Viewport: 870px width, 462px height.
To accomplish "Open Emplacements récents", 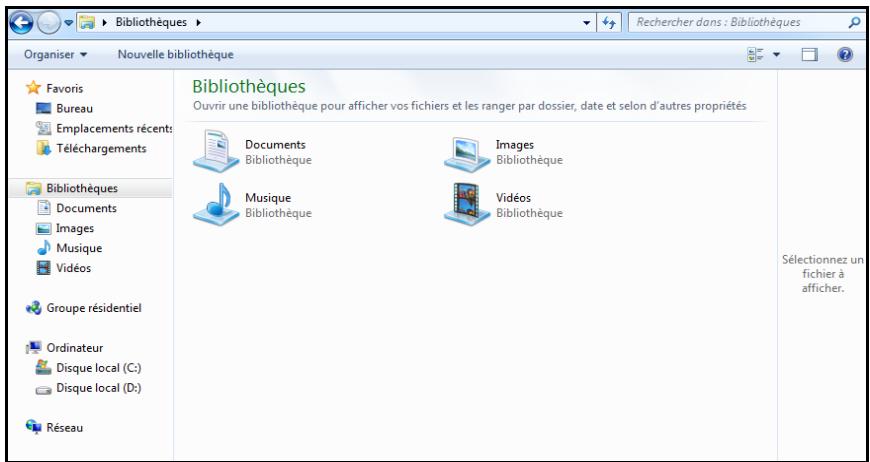I will pos(114,129).
